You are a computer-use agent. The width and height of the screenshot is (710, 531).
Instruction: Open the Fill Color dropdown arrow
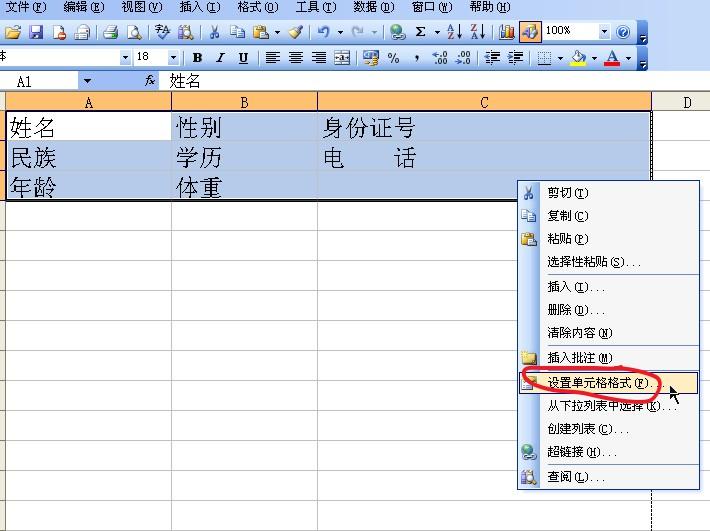tap(595, 58)
